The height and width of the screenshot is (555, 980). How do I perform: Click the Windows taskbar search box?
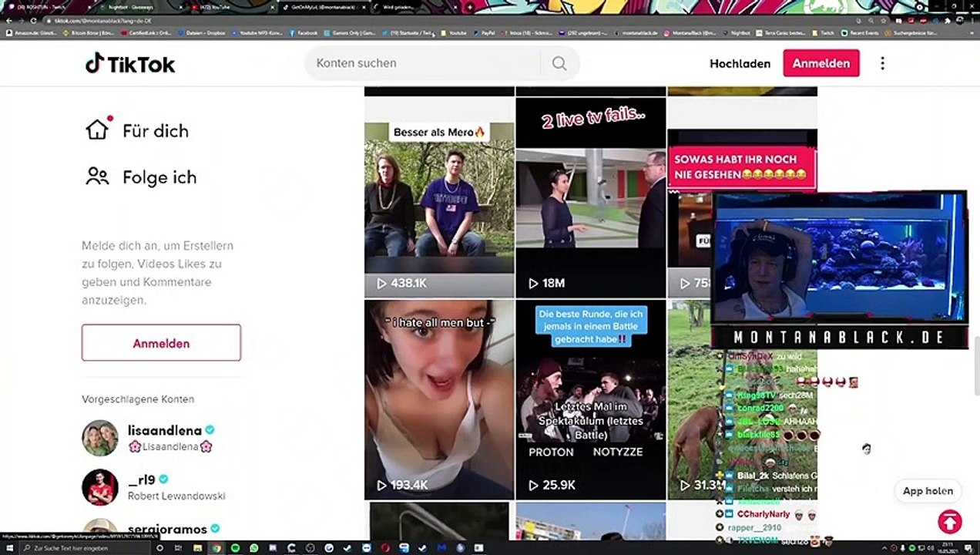(x=85, y=548)
